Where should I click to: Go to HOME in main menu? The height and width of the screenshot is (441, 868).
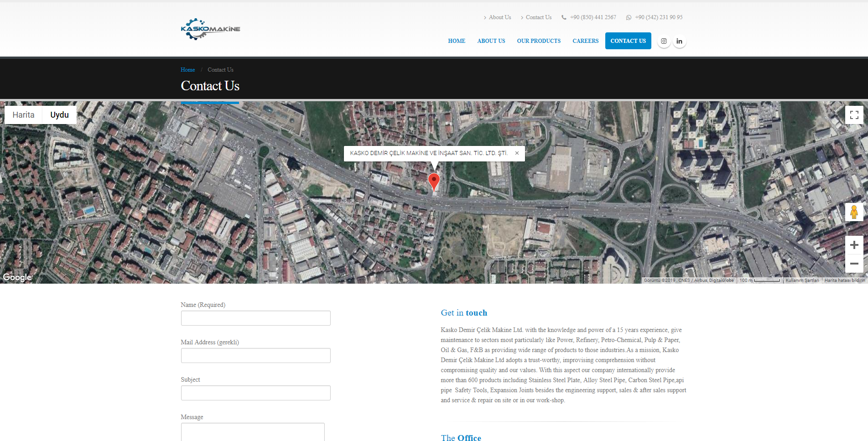click(457, 41)
